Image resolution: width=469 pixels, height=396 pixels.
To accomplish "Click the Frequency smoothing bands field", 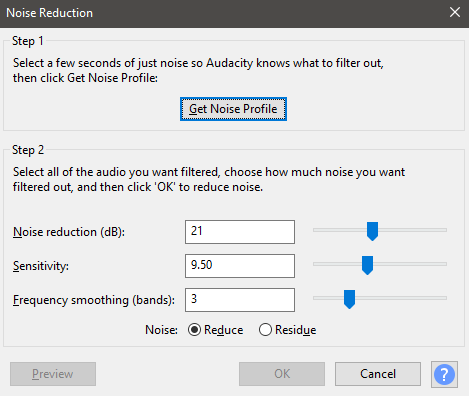I will [240, 300].
